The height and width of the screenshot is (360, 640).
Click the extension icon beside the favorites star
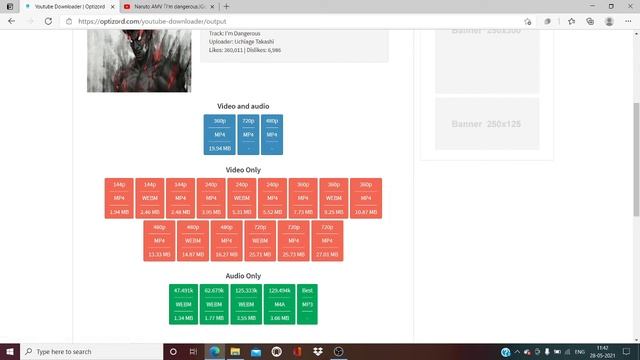click(547, 21)
